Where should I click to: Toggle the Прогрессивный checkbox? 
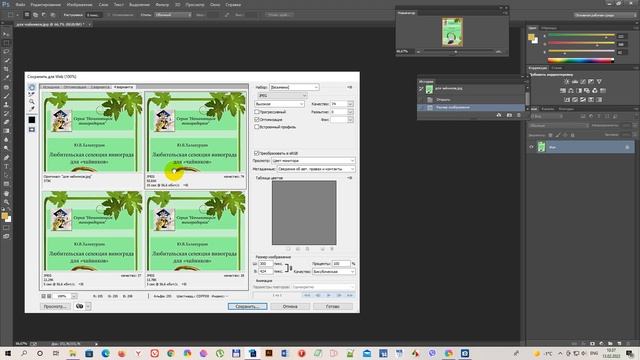click(x=257, y=111)
